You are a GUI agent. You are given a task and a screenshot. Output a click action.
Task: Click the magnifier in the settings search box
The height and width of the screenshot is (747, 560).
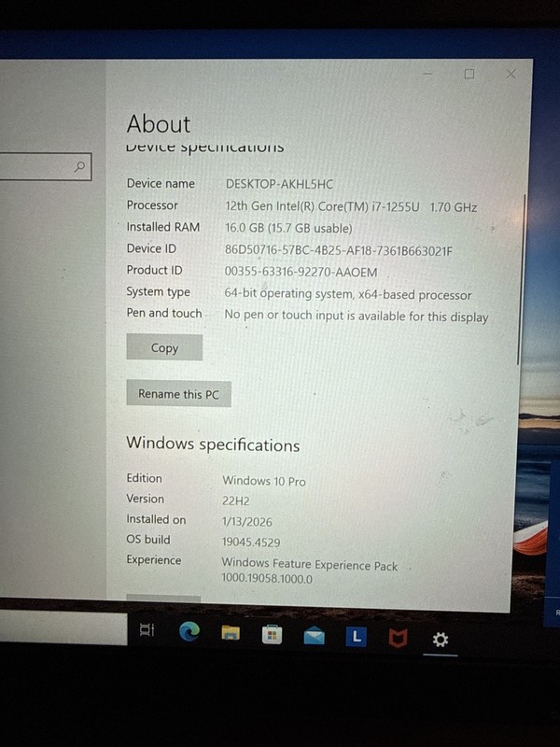(80, 166)
